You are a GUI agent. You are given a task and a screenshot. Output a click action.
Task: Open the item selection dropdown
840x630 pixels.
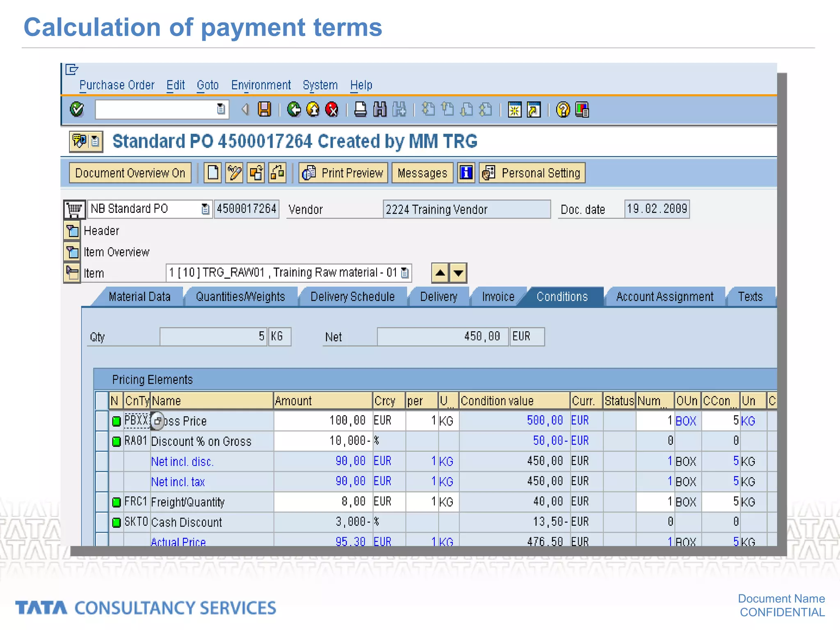405,273
